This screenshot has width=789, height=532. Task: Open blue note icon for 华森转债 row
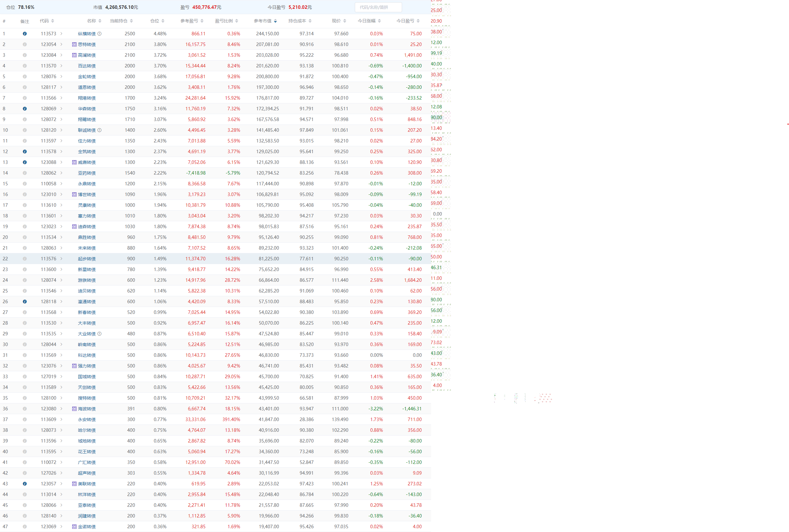pos(25,109)
